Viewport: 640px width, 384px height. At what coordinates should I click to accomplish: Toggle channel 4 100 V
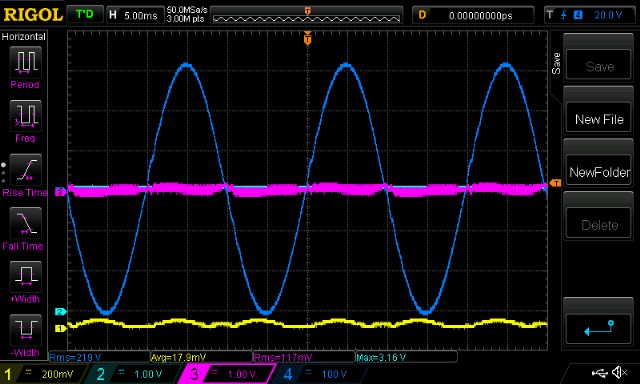tap(318, 374)
